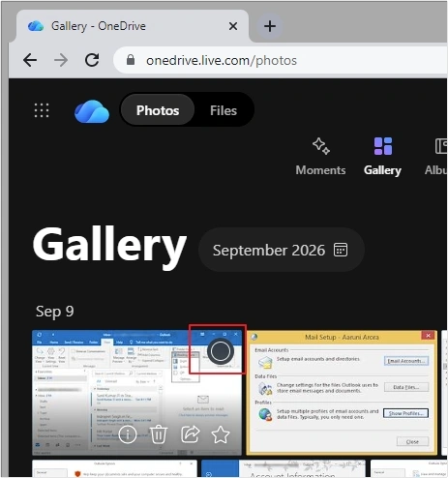Go forward in browser history

click(61, 60)
